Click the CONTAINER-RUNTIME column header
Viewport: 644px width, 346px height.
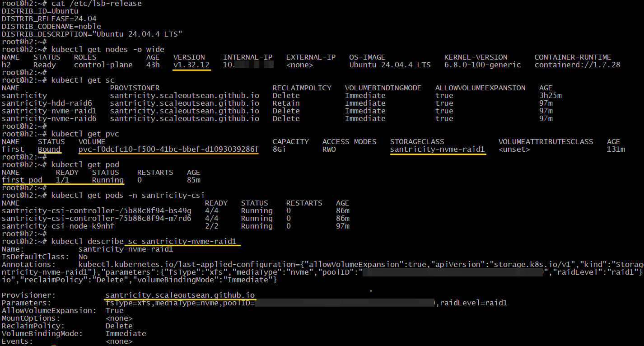click(573, 57)
